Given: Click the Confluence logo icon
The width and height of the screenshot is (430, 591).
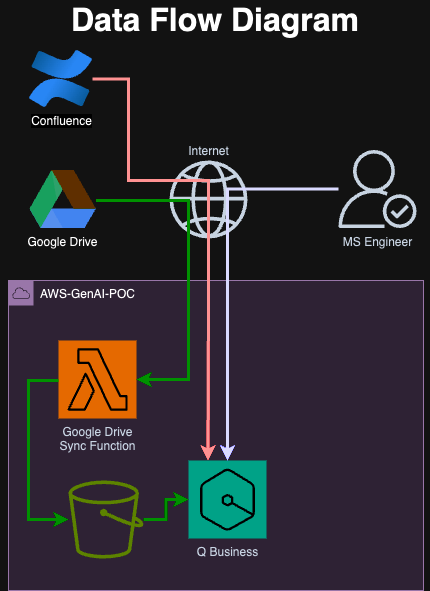Looking at the screenshot, I should coord(60,78).
